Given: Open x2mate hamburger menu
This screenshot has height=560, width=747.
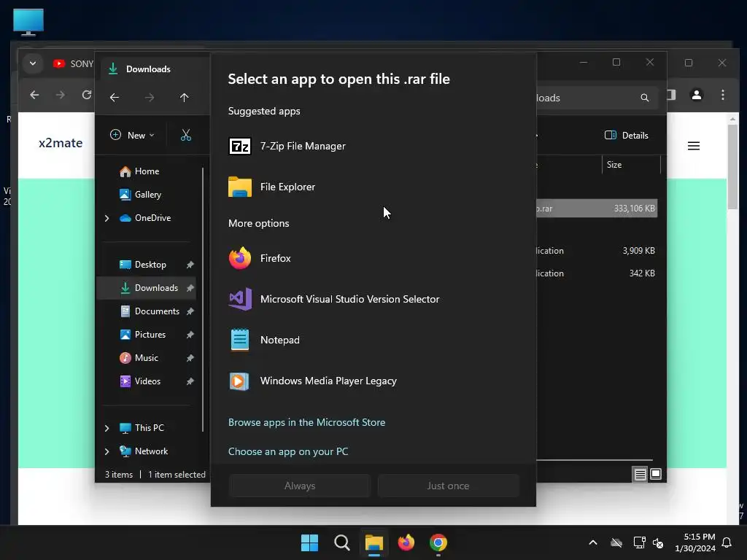Looking at the screenshot, I should (x=694, y=146).
